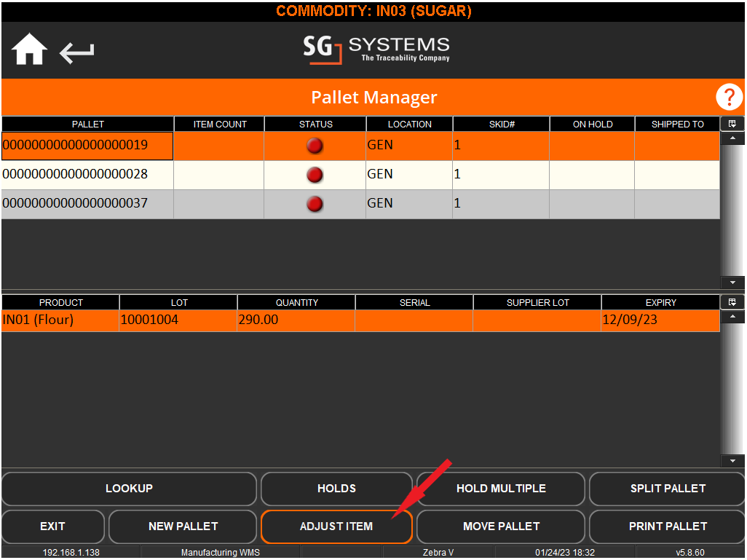The image size is (747, 560).
Task: Toggle the red status indicator on pallet ending 028
Action: (x=314, y=175)
